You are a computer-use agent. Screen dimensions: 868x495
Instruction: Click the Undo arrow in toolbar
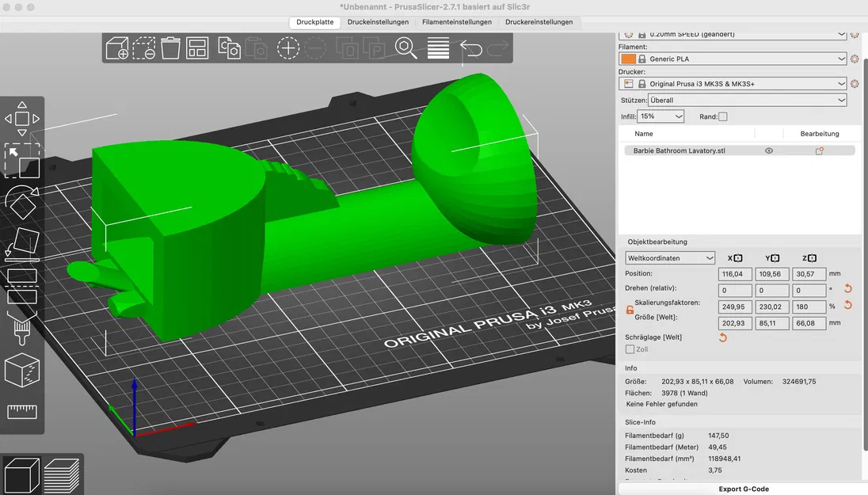point(471,48)
